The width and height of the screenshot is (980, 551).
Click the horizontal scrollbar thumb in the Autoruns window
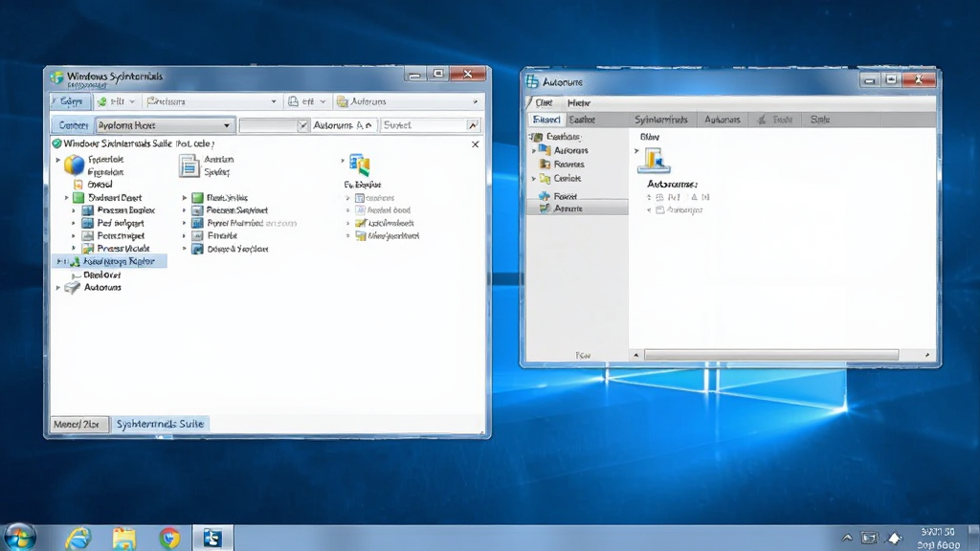[x=771, y=355]
